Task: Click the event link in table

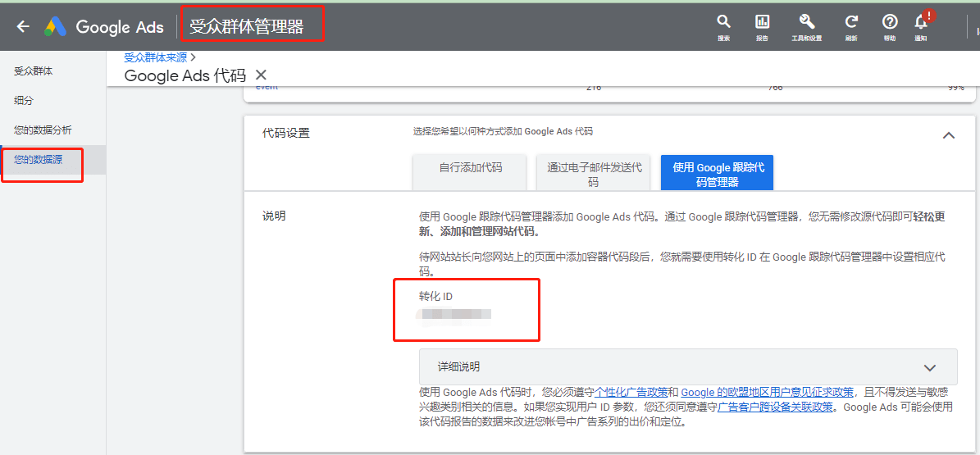Action: 267,87
